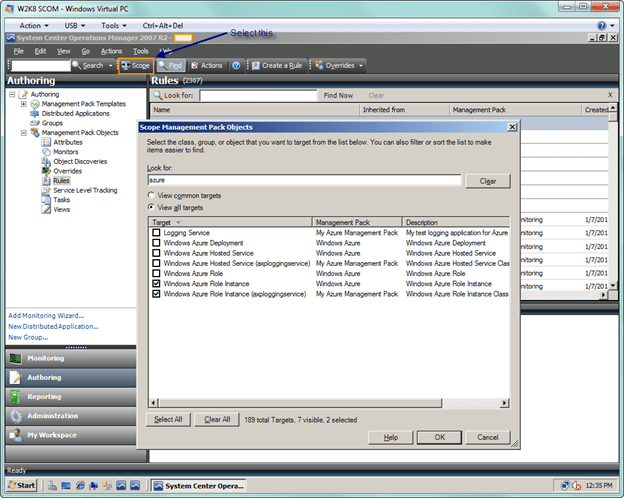Open the Edit menu
The width and height of the screenshot is (624, 498).
[40, 51]
